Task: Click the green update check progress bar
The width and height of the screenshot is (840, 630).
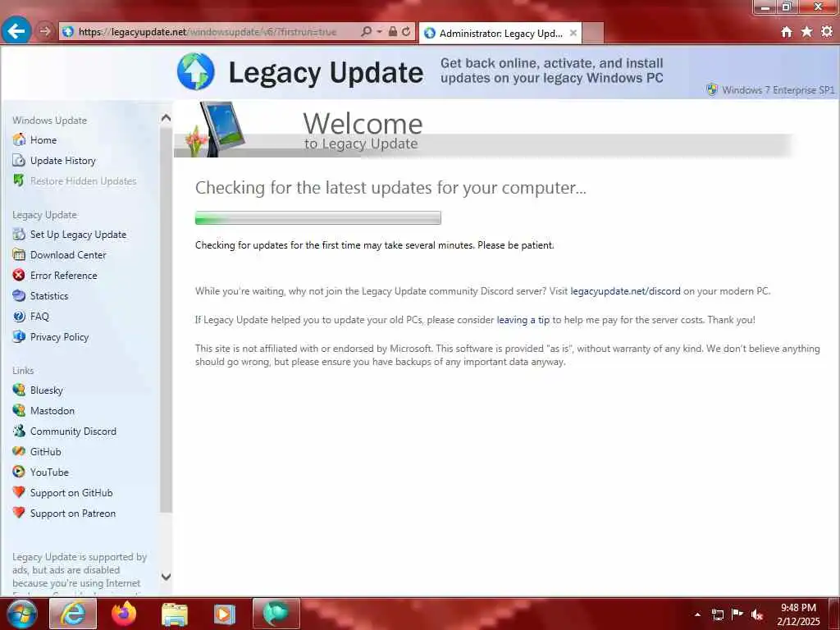Action: tap(317, 217)
